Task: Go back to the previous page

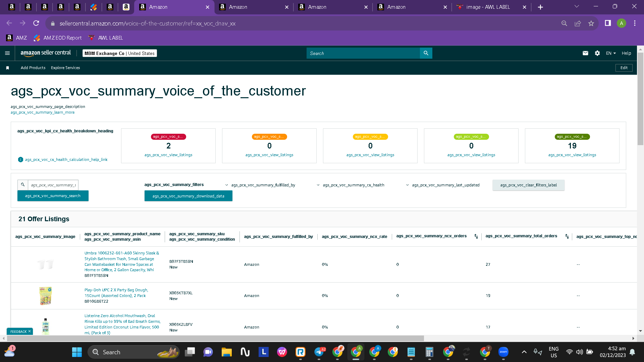Action: point(9,23)
